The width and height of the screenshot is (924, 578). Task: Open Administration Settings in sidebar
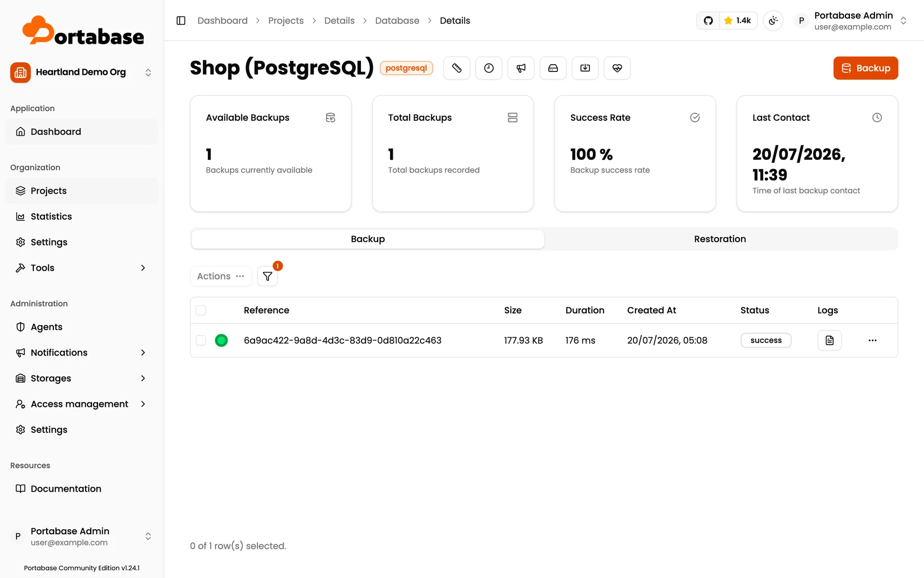click(x=82, y=430)
